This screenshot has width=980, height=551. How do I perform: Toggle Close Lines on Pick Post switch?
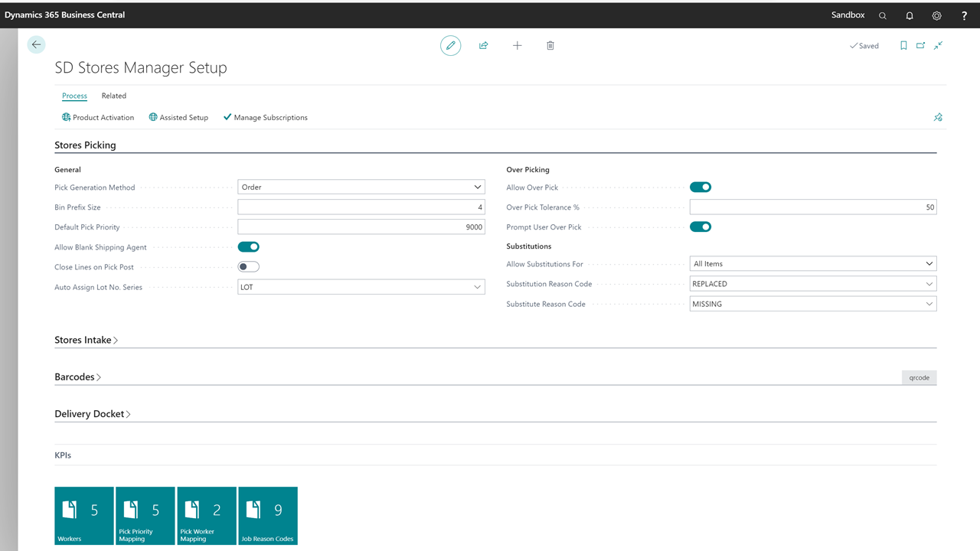249,267
